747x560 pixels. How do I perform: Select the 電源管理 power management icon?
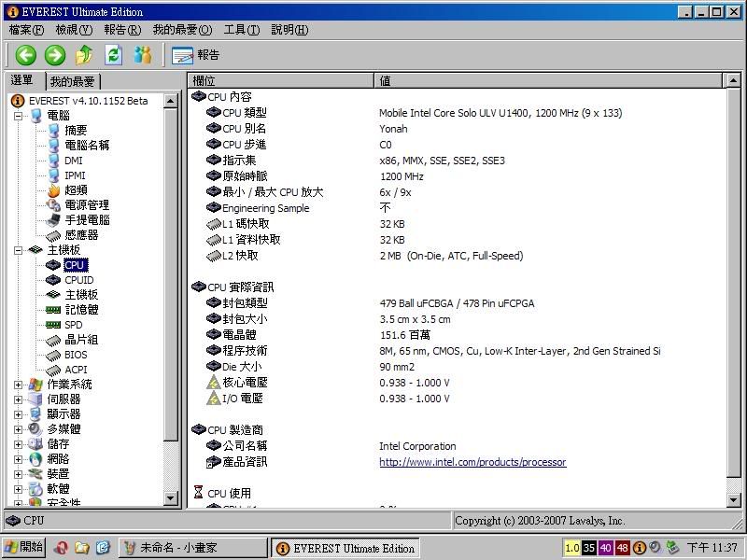[53, 205]
